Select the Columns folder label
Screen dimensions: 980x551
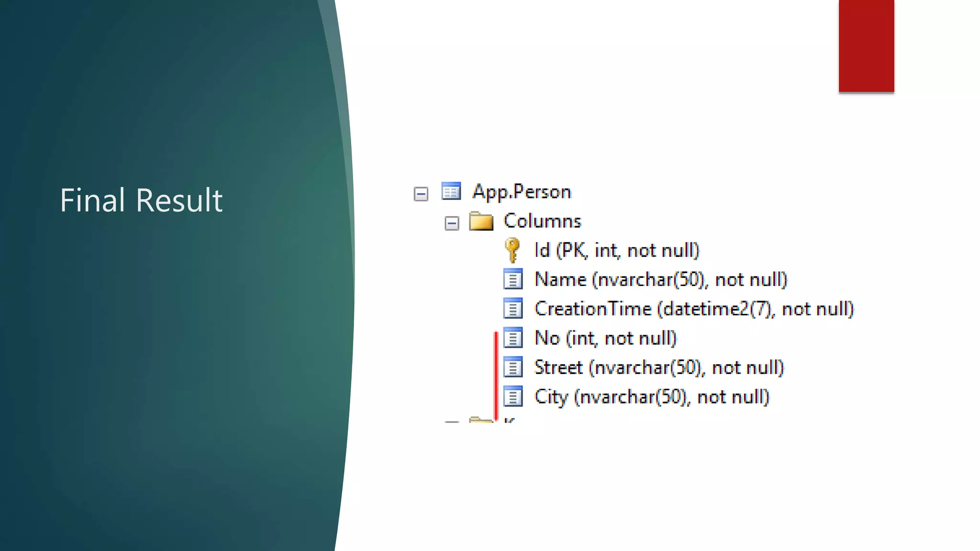pos(542,221)
